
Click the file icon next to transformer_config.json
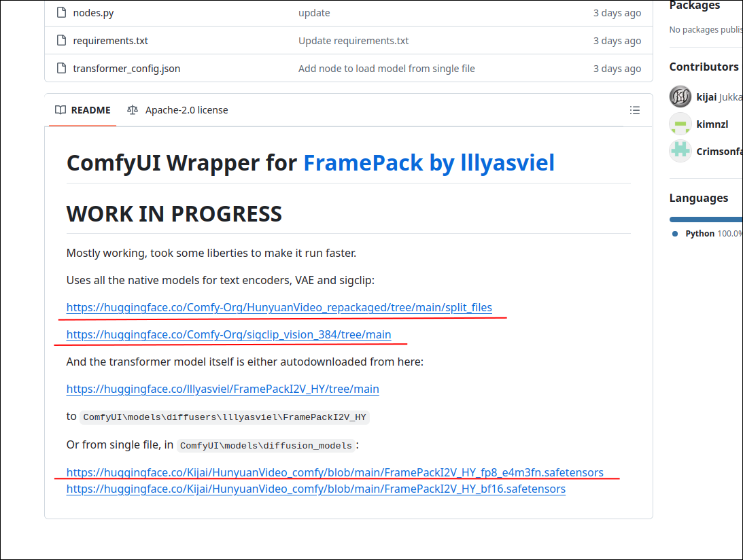[x=61, y=68]
